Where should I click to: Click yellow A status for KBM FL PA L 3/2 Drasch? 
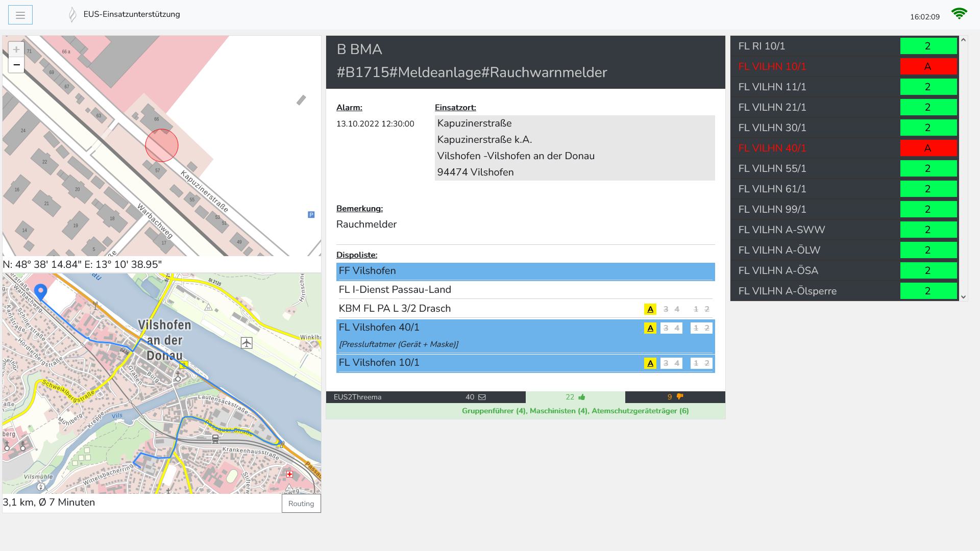[650, 309]
